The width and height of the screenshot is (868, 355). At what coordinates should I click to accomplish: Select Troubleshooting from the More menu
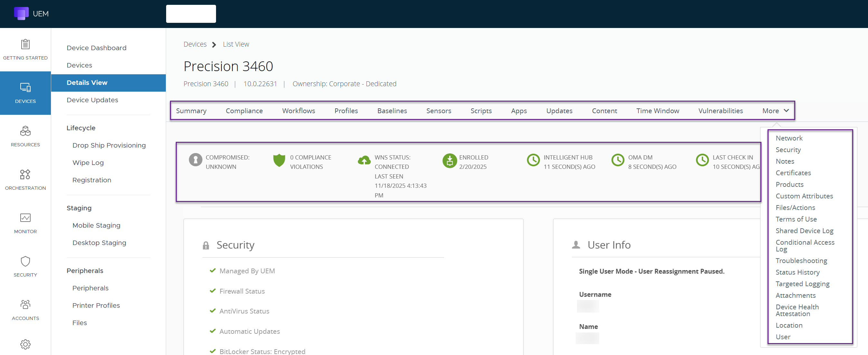[x=801, y=260]
